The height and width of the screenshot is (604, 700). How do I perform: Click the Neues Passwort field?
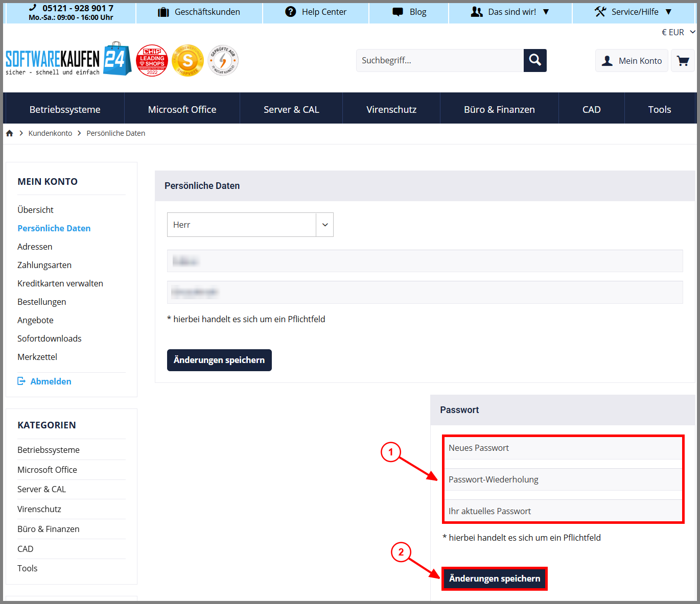(563, 448)
